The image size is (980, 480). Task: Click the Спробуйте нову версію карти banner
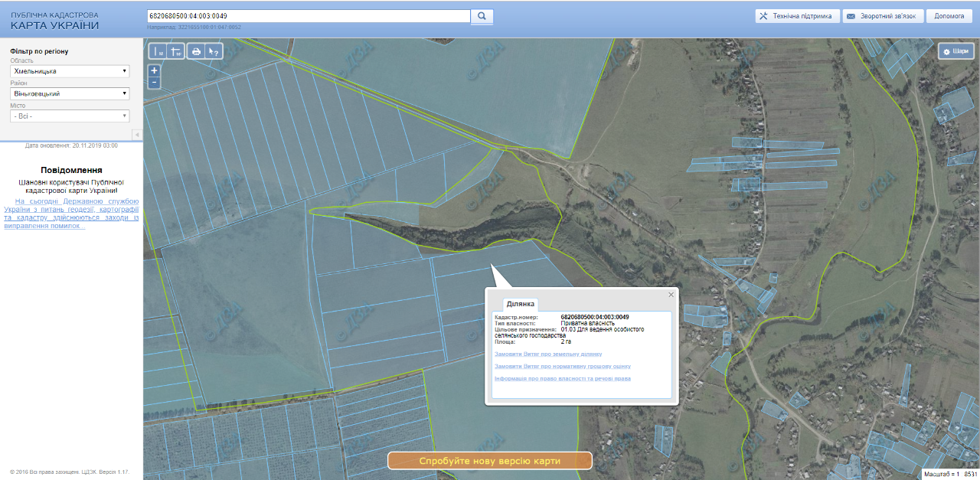[490, 461]
